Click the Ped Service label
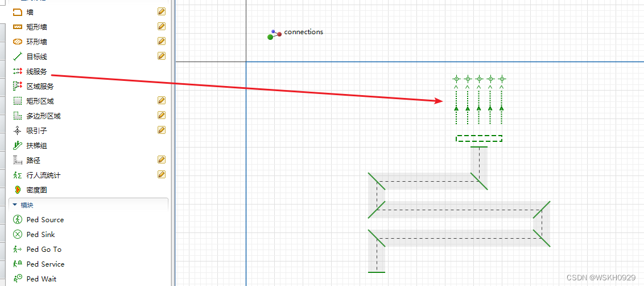The image size is (644, 286). click(45, 264)
